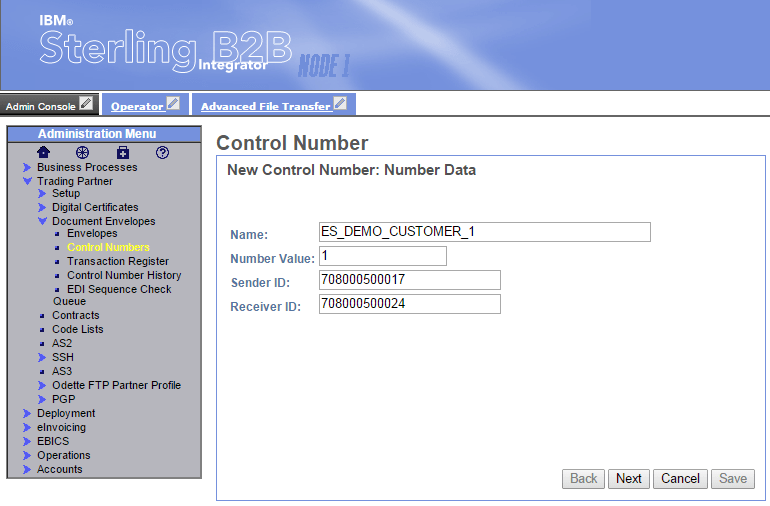Expand the SSH arrow

pyautogui.click(x=42, y=357)
